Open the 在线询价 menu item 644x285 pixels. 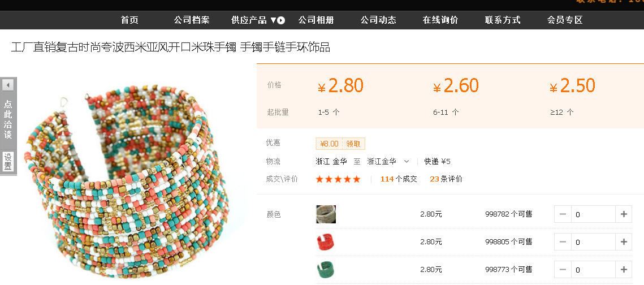pos(440,20)
